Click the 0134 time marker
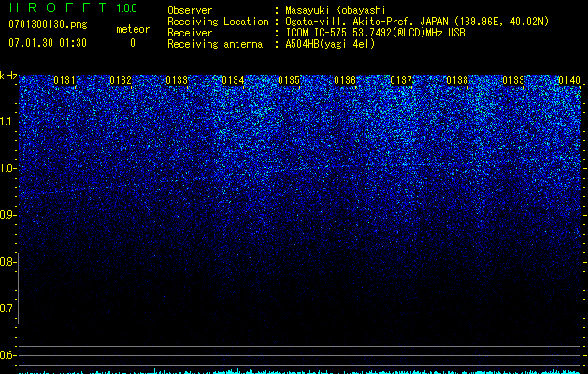 pos(233,80)
